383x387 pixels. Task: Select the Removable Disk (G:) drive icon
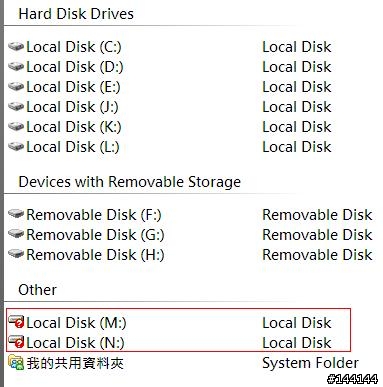[x=16, y=234]
